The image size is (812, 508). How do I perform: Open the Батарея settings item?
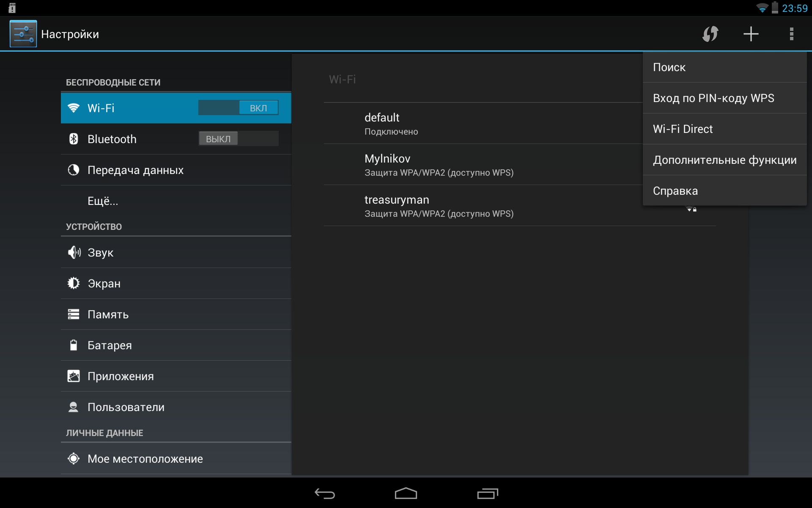[110, 345]
